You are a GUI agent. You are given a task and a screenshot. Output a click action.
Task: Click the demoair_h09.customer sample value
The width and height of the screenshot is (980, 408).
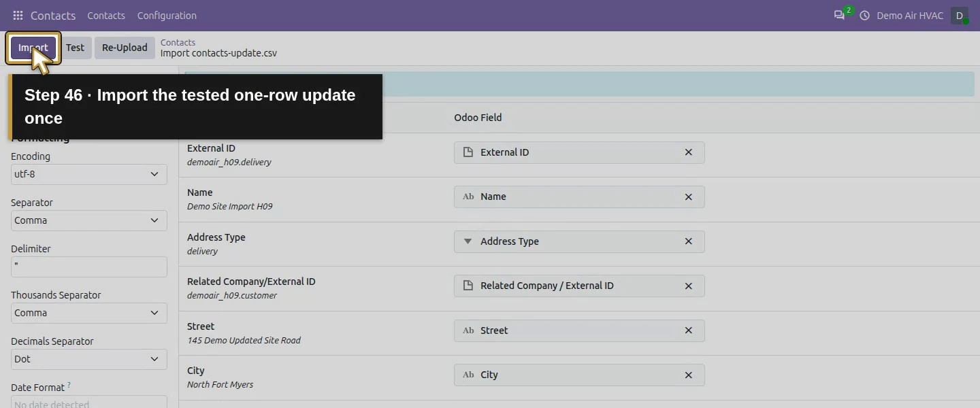[x=232, y=296]
